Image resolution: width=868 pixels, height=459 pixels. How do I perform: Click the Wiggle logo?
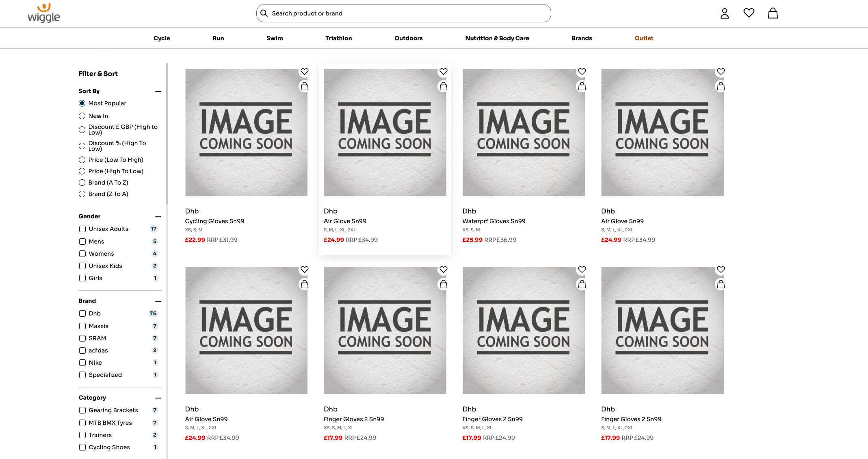point(44,13)
